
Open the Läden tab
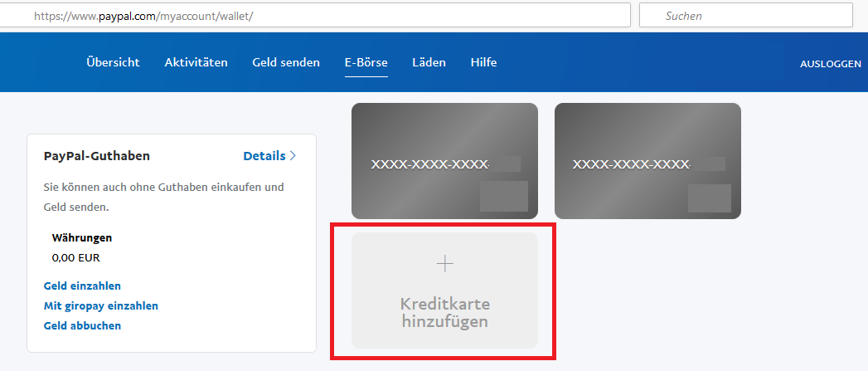pos(429,63)
